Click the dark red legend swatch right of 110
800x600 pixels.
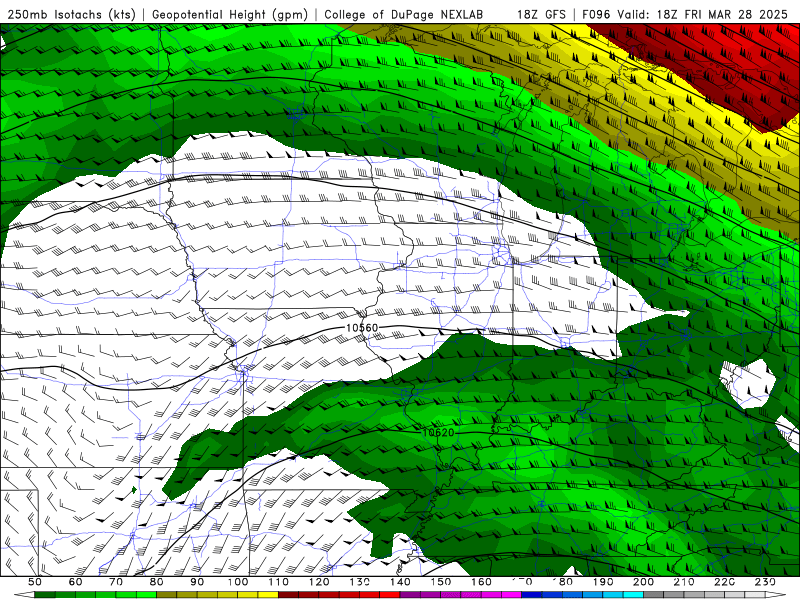point(288,595)
